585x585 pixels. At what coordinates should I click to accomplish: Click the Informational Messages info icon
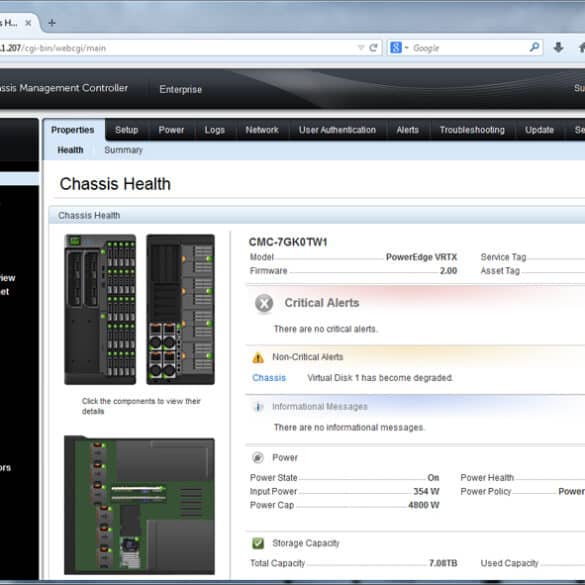tap(258, 407)
